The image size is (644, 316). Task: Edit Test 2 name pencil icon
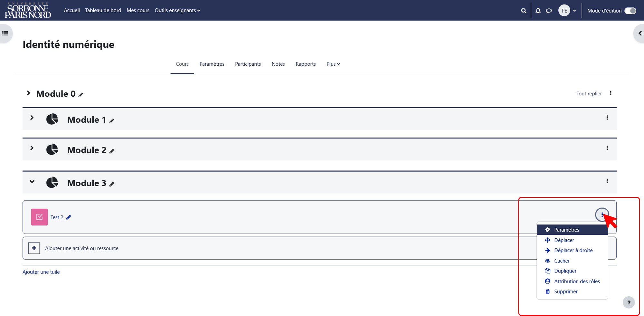pyautogui.click(x=69, y=217)
